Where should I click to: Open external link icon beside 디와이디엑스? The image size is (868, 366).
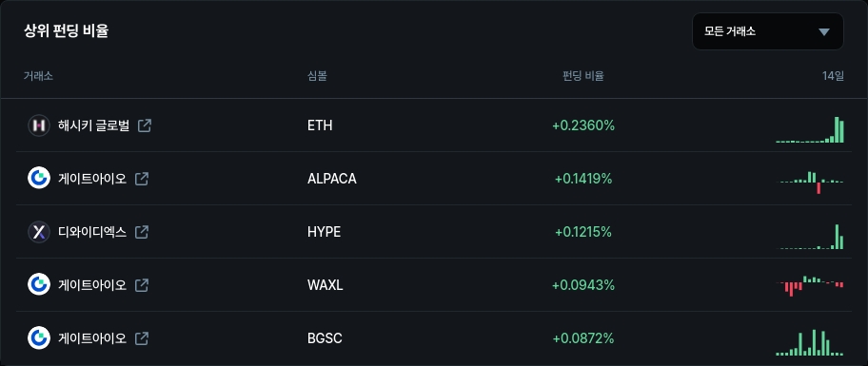point(142,232)
